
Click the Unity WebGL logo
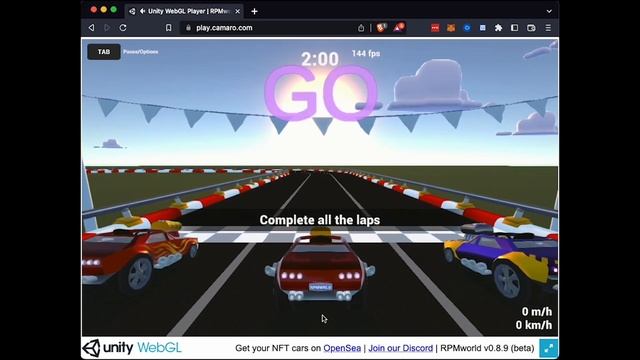(132, 348)
